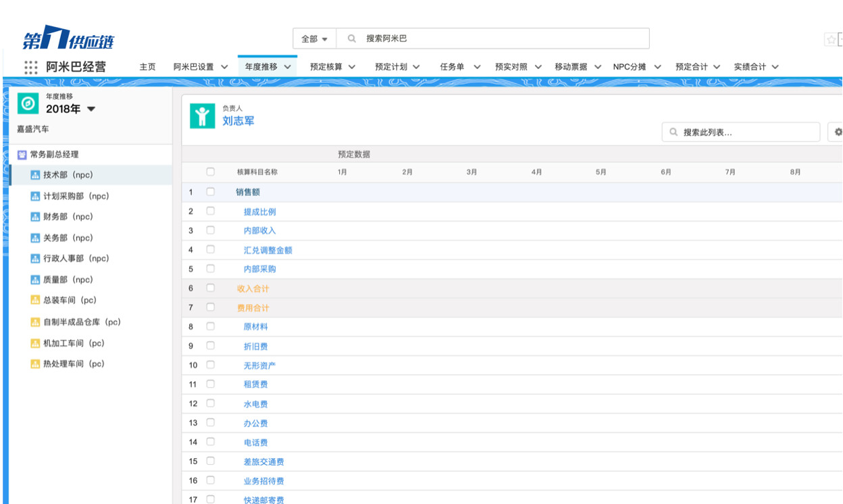Click the 机加工车间 (pc) yellow icon
Viewport: 843px width, 504px height.
coord(35,343)
